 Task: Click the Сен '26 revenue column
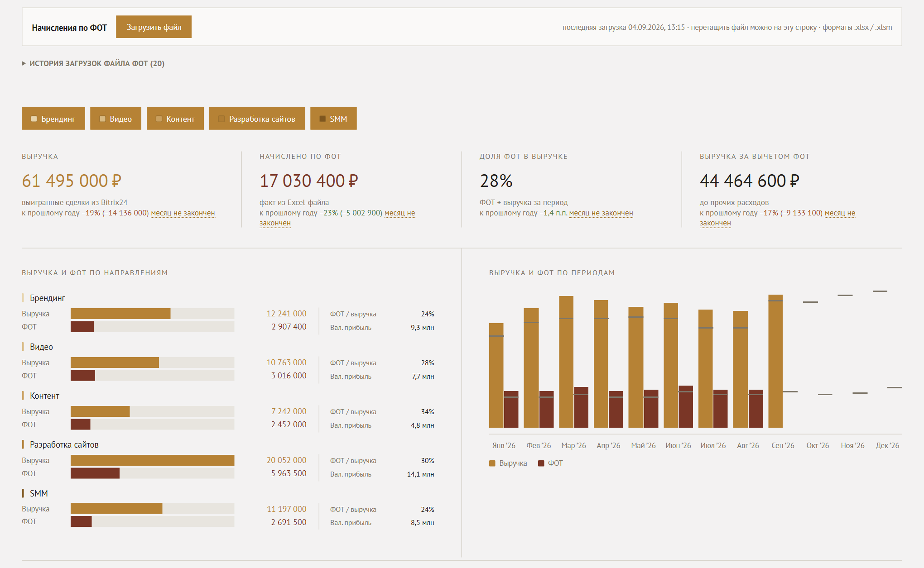775,361
